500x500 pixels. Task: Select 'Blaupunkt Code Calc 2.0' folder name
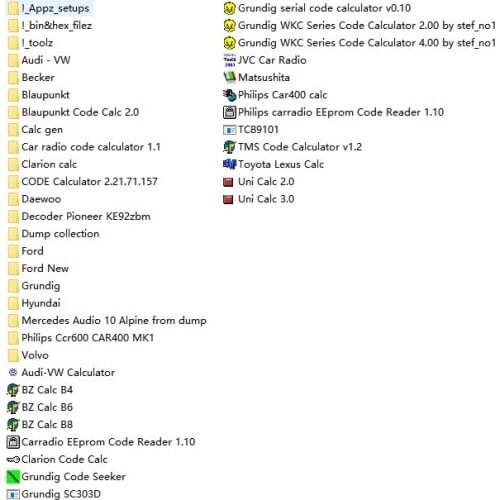(x=80, y=112)
